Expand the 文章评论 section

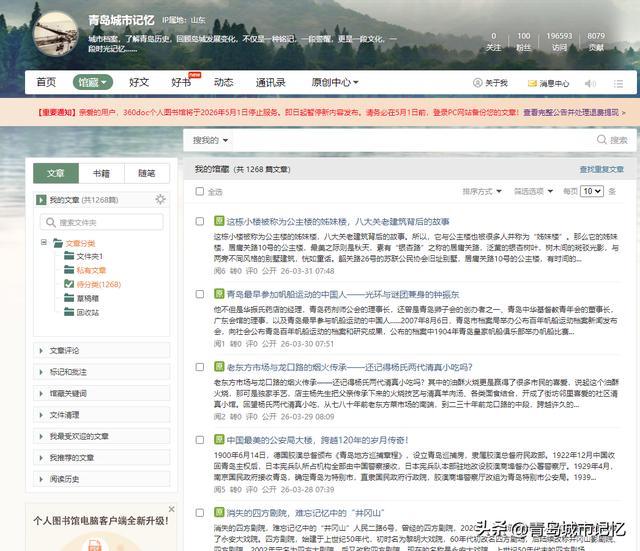point(101,351)
